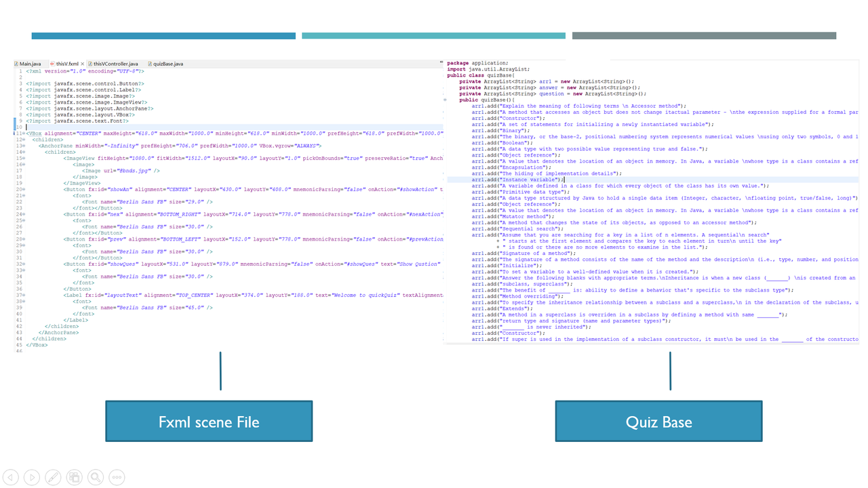Viewport: 868px width, 488px height.
Task: Collapse the AnchorPane element at line 13
Action: click(x=24, y=146)
